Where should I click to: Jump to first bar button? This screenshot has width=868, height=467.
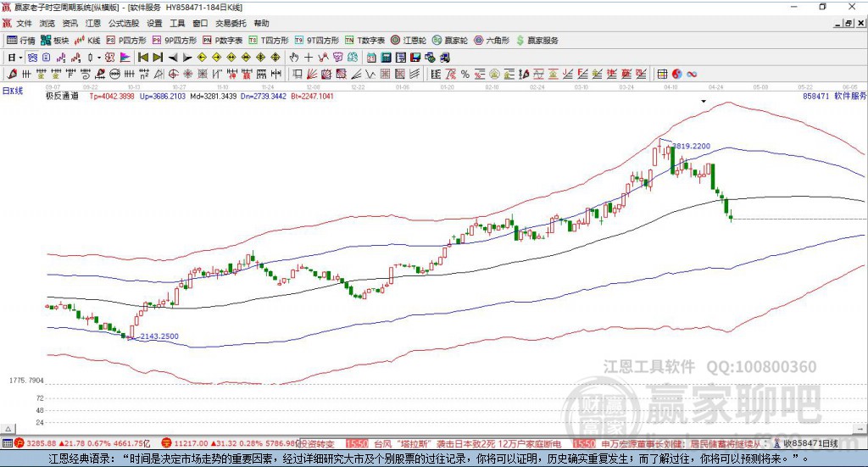click(x=142, y=58)
